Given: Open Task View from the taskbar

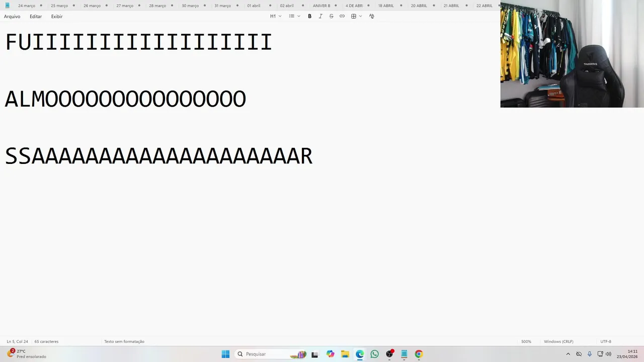Looking at the screenshot, I should pyautogui.click(x=314, y=354).
